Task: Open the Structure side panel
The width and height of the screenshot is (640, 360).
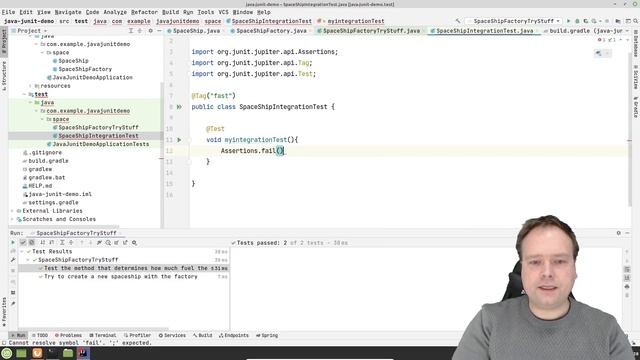Action: (x=4, y=76)
